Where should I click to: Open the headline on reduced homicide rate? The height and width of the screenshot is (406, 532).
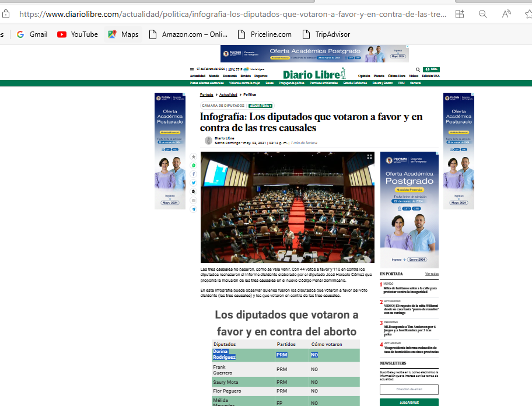(411, 349)
